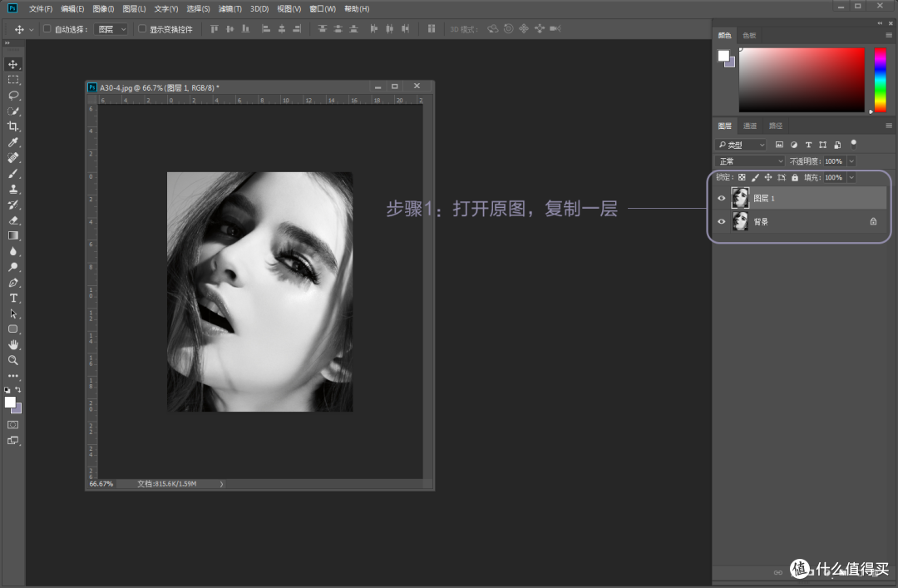Choose the Eyedropper tool
The image size is (898, 588).
pos(12,142)
